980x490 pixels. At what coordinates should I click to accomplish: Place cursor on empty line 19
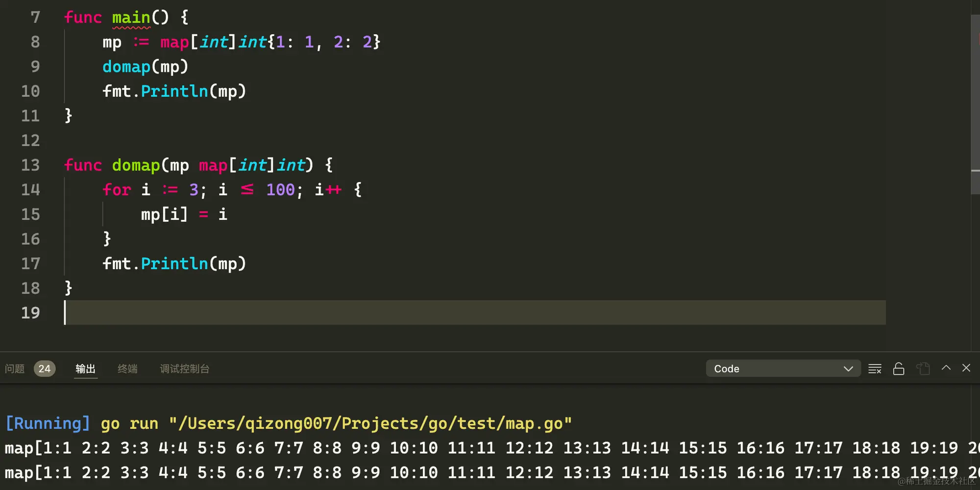[x=474, y=313]
